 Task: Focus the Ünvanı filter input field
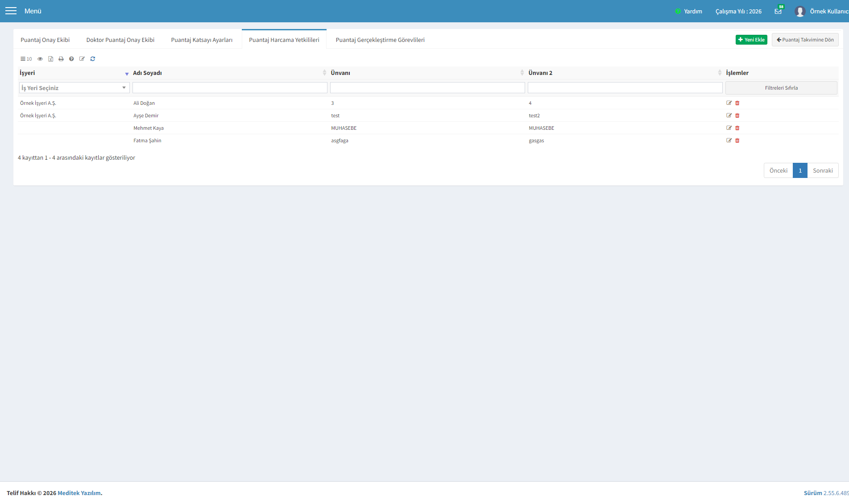(427, 88)
